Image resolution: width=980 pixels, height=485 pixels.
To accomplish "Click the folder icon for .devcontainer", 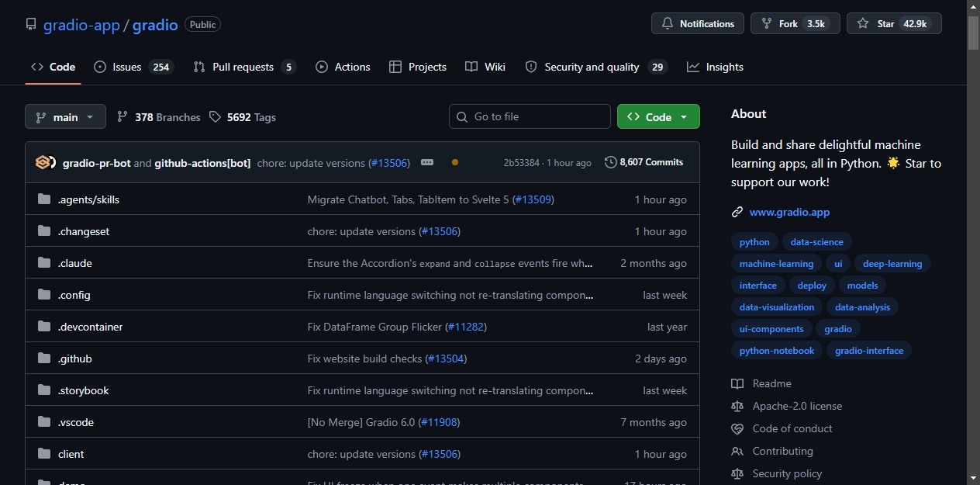I will [44, 327].
